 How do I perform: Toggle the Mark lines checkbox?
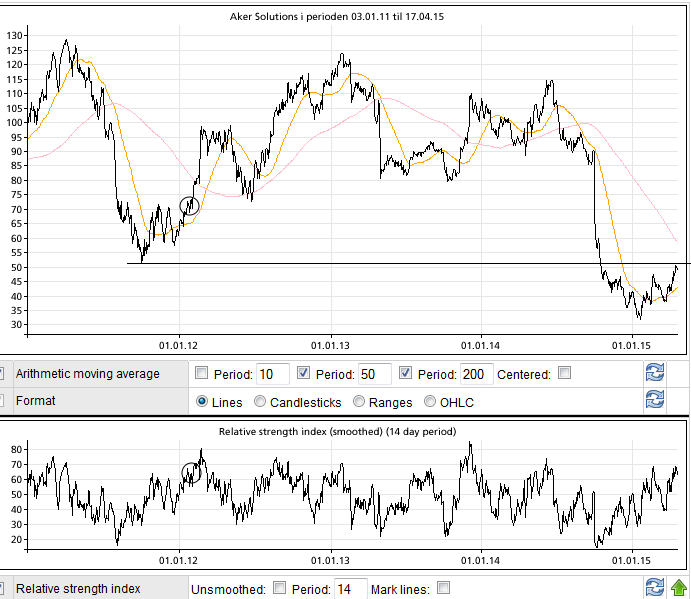(443, 588)
